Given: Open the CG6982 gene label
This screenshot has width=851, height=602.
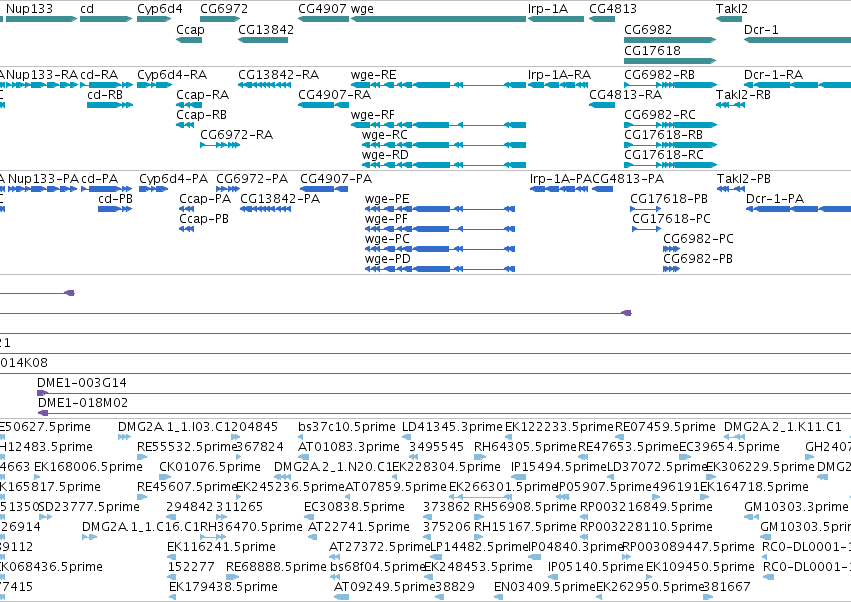Looking at the screenshot, I should tap(647, 29).
